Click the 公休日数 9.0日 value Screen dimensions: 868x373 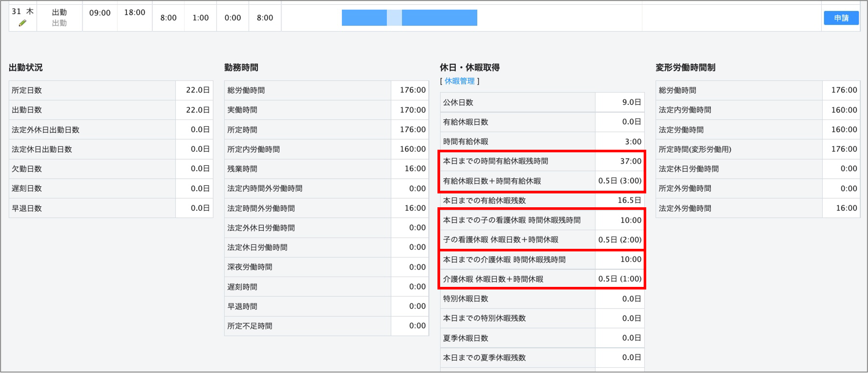coord(631,102)
